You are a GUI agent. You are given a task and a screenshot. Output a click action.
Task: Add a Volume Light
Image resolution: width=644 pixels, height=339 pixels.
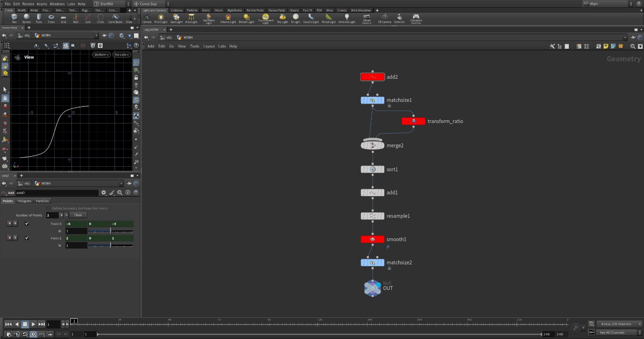click(x=228, y=18)
